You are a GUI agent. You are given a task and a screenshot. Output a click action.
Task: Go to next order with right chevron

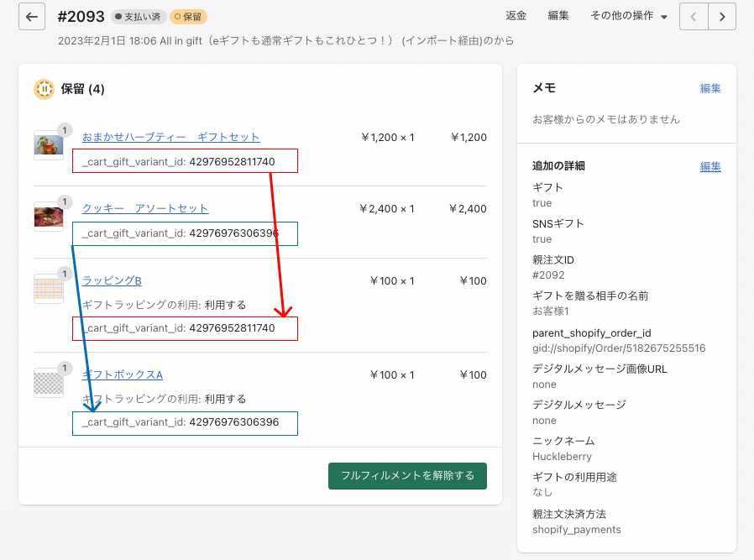[x=722, y=16]
